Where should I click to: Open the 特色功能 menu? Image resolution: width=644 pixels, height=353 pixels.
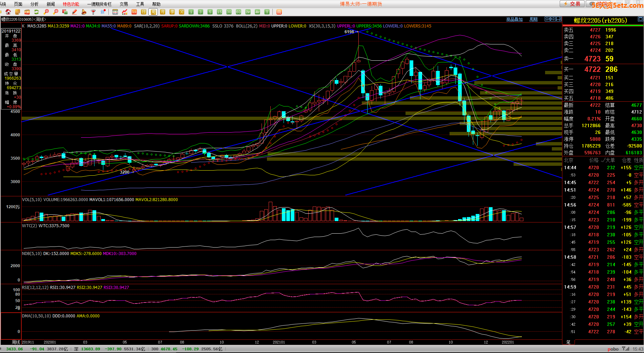tap(71, 4)
